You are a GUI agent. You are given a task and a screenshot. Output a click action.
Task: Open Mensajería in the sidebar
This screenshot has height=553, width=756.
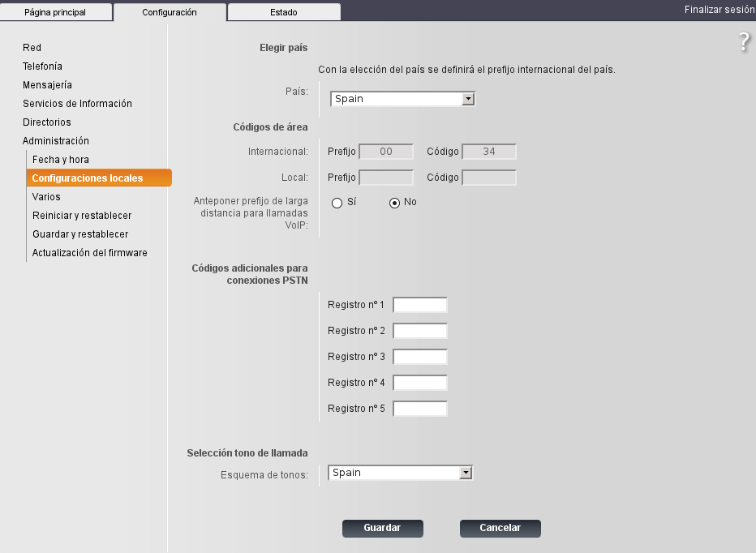[47, 85]
